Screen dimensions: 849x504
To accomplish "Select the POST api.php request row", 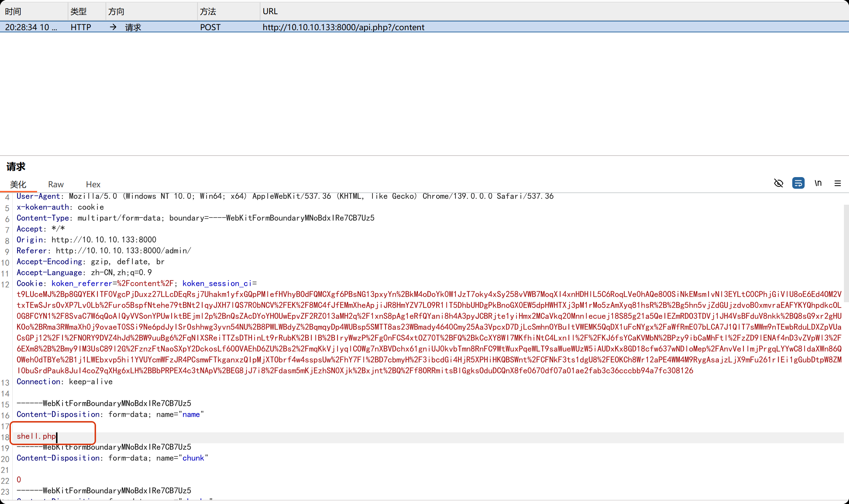I will pyautogui.click(x=343, y=27).
